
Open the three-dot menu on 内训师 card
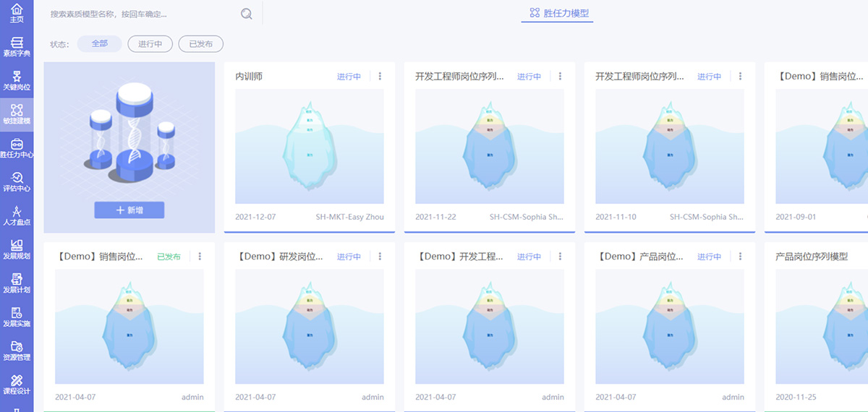pos(380,76)
